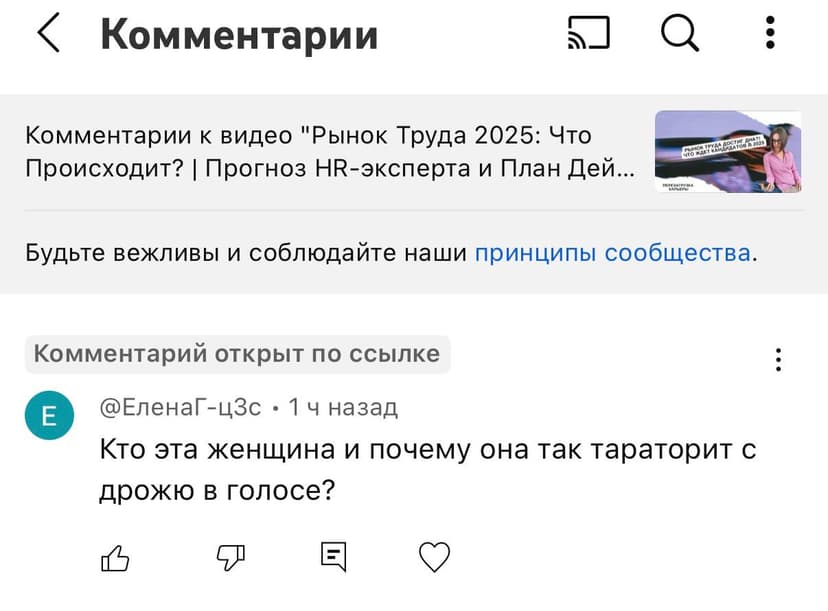Open the принципы сообщества link
Image resolution: width=828 pixels, height=611 pixels.
point(614,253)
